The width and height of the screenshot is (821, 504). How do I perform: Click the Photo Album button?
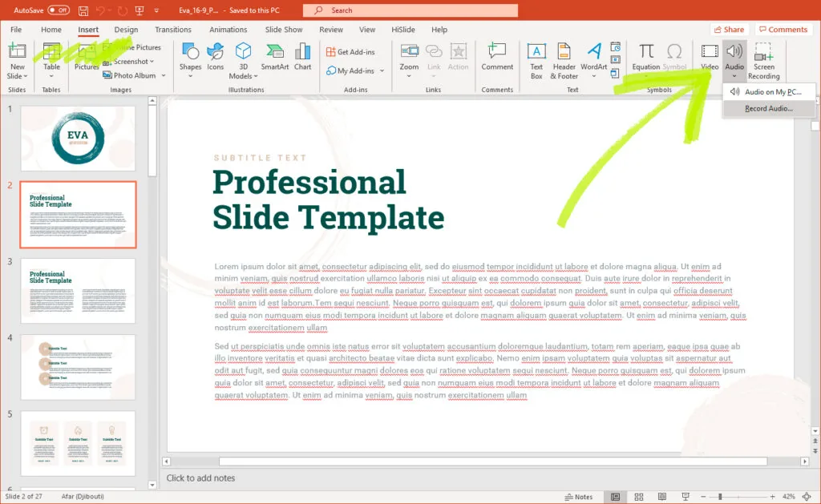[x=129, y=75]
